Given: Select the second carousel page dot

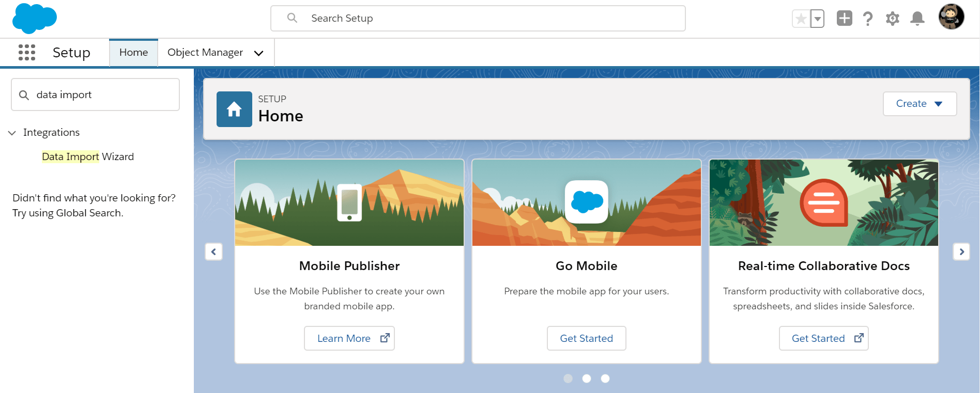Looking at the screenshot, I should [x=587, y=379].
